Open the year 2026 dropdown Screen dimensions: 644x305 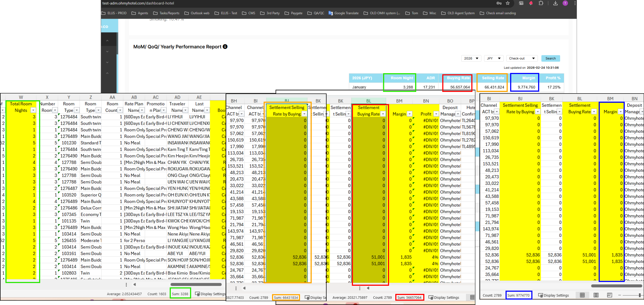pos(471,58)
